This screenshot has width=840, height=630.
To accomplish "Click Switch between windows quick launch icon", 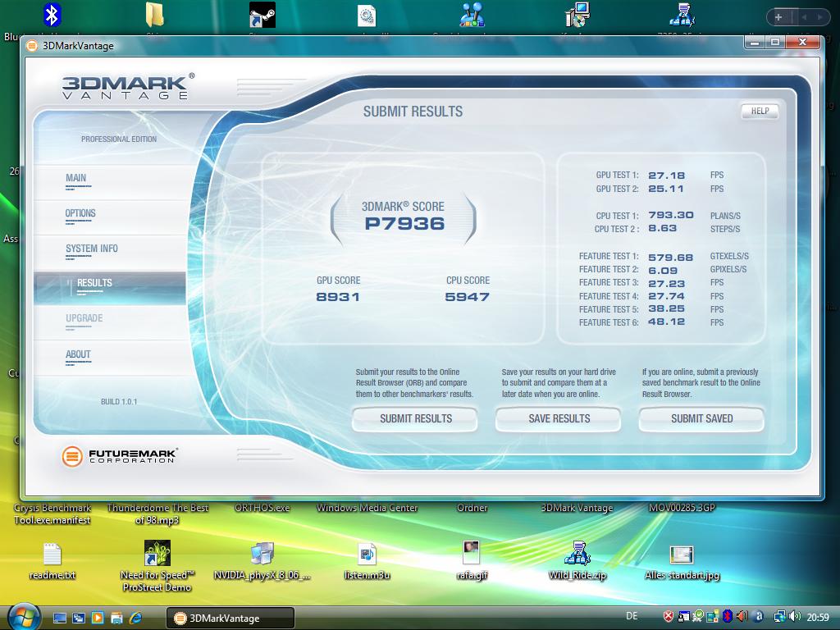I will (x=78, y=619).
